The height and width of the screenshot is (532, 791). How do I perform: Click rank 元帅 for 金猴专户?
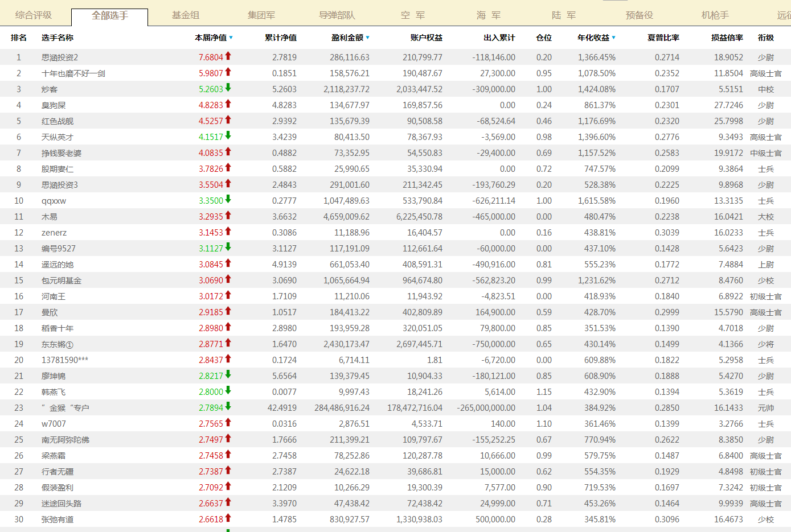[x=766, y=408]
